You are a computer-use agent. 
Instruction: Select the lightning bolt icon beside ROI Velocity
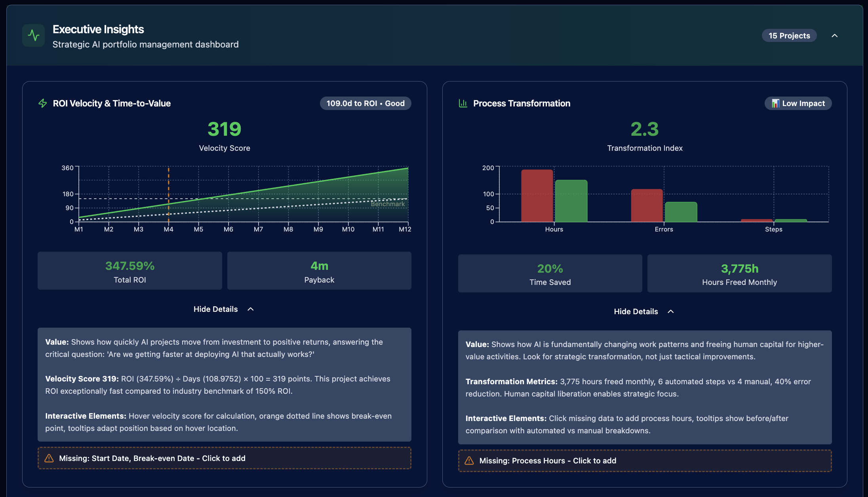[42, 103]
